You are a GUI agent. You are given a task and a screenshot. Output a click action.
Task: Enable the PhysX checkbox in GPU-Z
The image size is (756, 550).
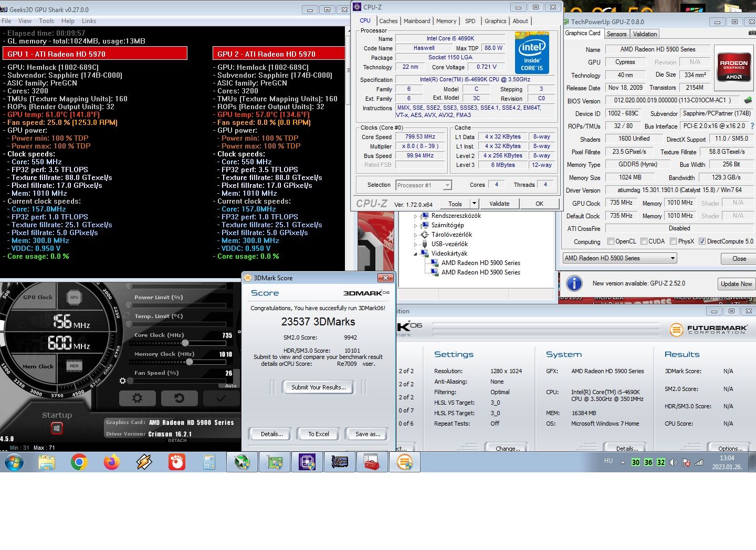(x=674, y=241)
